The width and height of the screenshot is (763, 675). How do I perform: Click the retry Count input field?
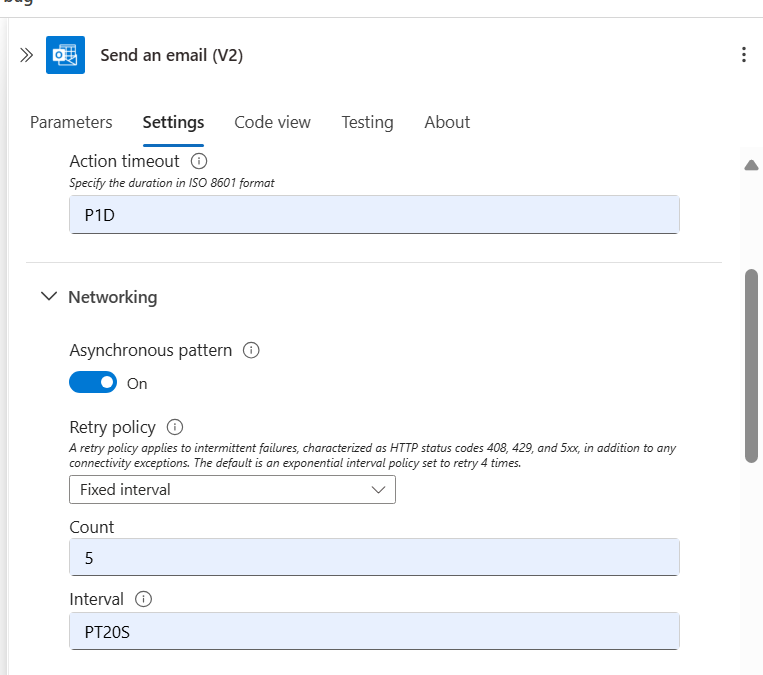point(374,557)
